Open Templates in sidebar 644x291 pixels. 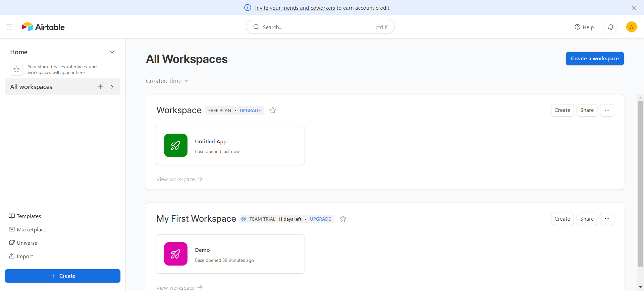25,216
